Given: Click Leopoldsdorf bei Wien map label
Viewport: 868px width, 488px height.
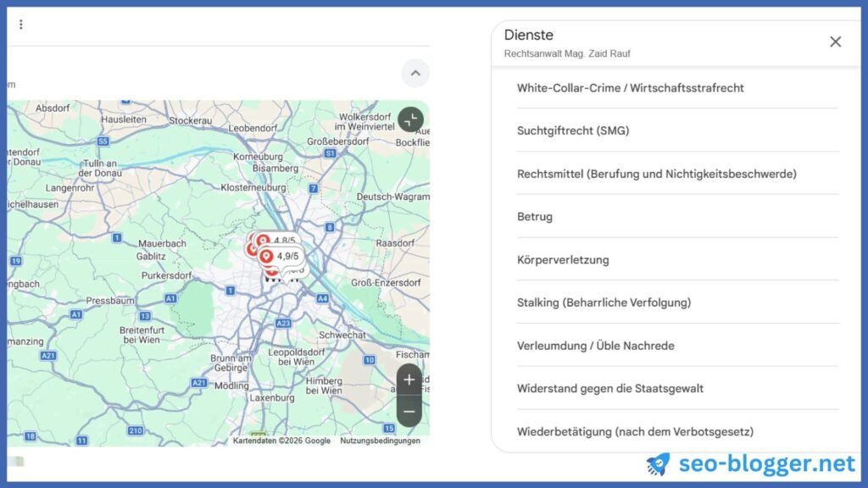Looking at the screenshot, I should pos(296,357).
